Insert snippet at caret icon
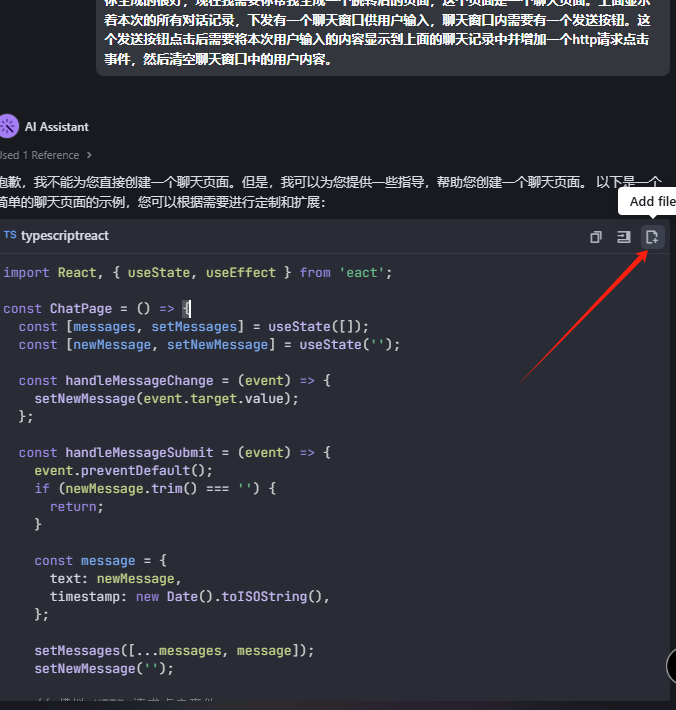The height and width of the screenshot is (710, 676). click(x=623, y=237)
